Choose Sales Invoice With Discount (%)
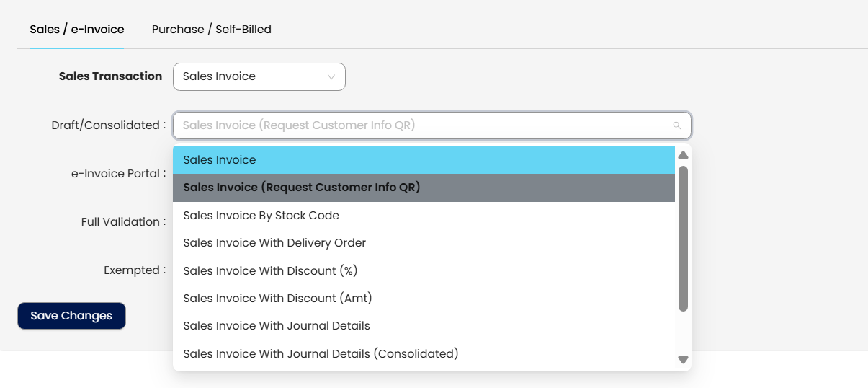The height and width of the screenshot is (388, 868). [424, 271]
